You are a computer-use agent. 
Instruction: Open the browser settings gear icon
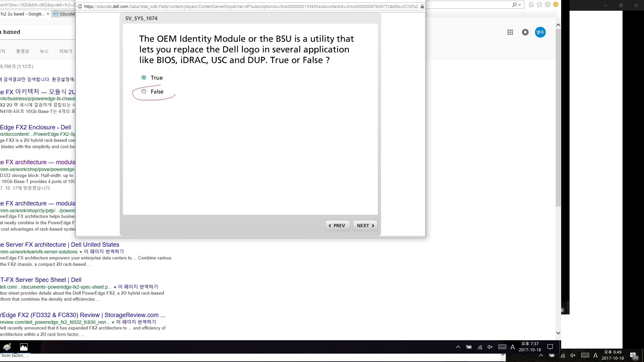pos(547,5)
